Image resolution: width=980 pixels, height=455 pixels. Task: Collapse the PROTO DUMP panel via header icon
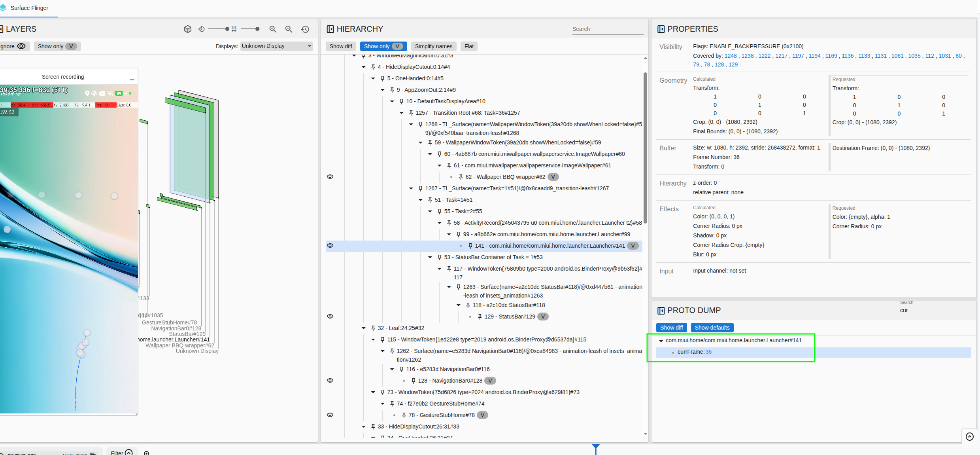coord(661,311)
